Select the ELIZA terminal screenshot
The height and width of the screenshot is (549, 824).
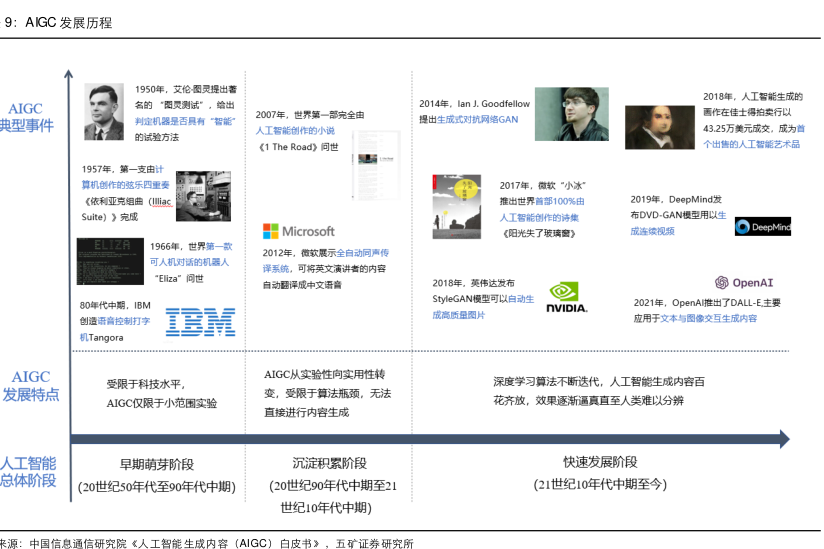(x=111, y=261)
